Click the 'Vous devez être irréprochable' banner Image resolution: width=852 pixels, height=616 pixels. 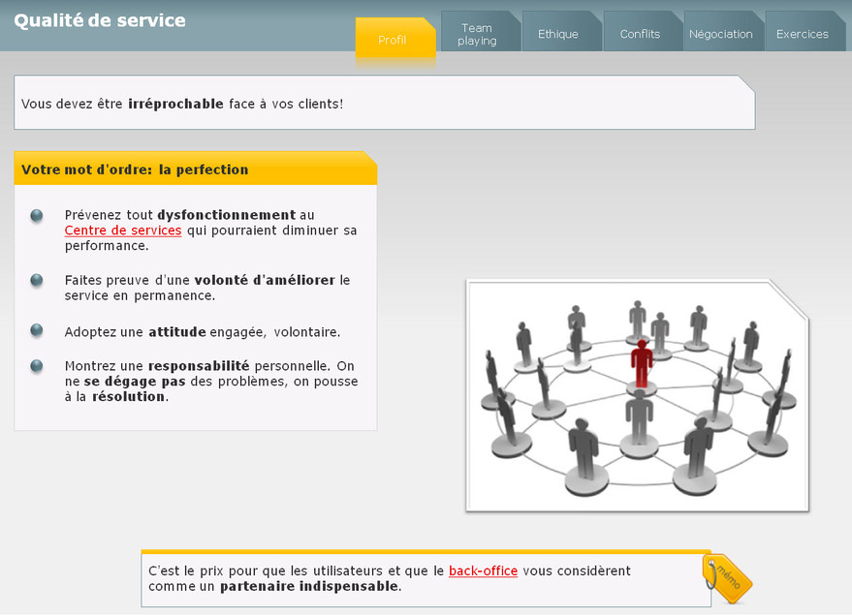[x=182, y=104]
